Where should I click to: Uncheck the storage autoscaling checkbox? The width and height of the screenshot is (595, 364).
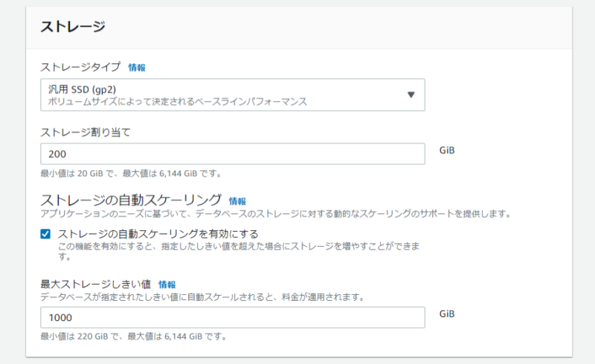(45, 234)
